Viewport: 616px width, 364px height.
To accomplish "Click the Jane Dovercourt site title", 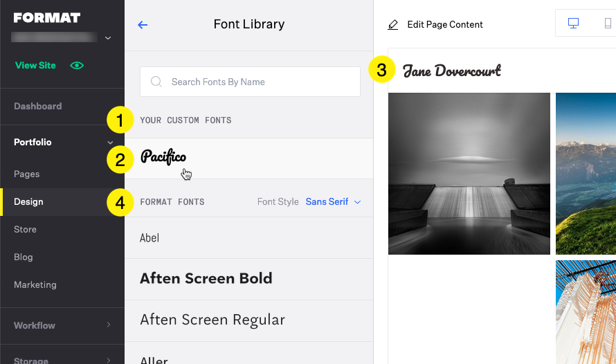I will coord(452,71).
